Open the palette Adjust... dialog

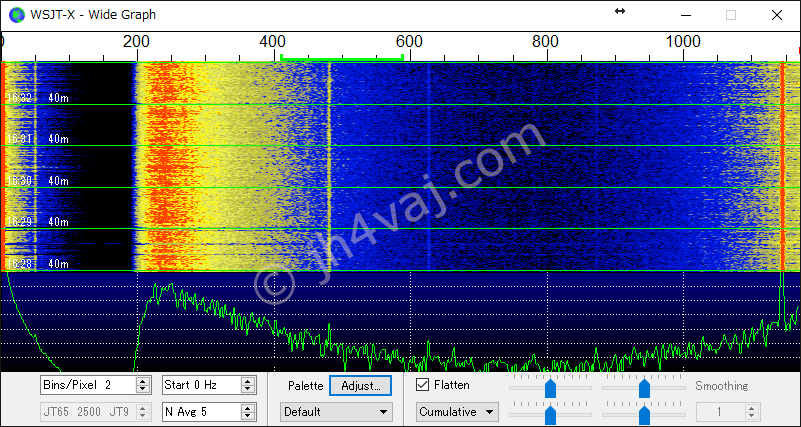[360, 386]
